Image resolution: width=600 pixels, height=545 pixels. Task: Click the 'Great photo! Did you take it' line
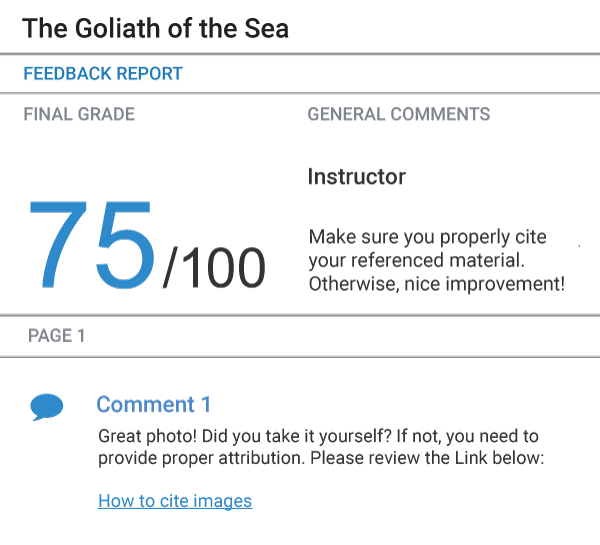click(x=318, y=436)
